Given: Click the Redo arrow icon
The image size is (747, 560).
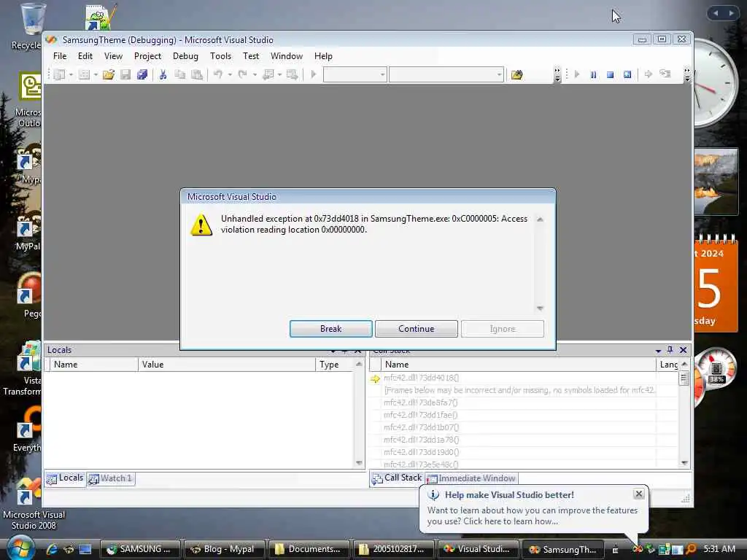Looking at the screenshot, I should click(243, 74).
